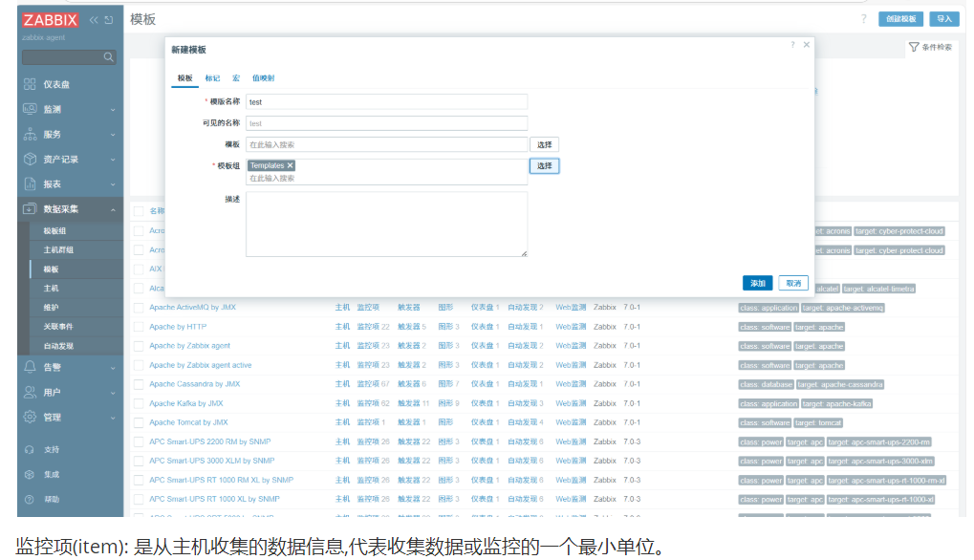Screen dimensions: 974x560
Task: Collapse the 数据采集 menu chevron
Action: click(113, 209)
